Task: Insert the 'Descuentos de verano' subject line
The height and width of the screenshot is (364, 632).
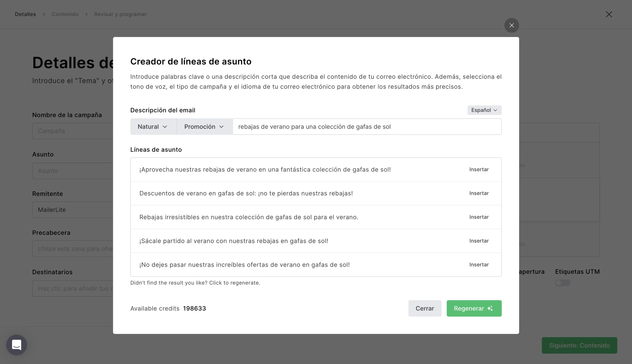Action: click(x=479, y=193)
